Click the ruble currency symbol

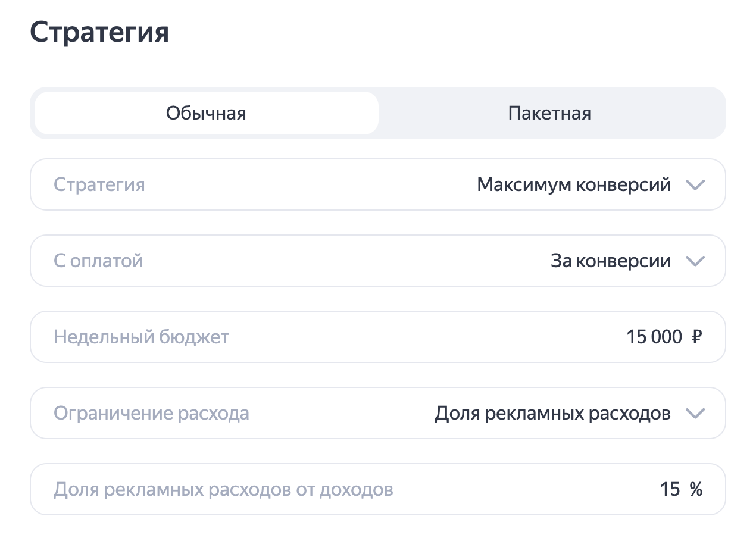[697, 337]
